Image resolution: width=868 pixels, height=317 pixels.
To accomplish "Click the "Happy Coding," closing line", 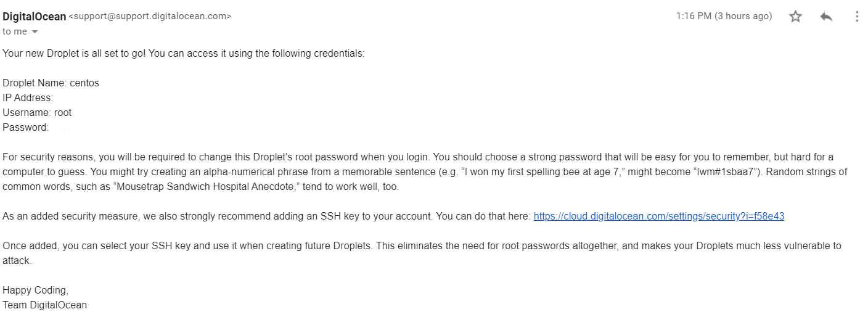I will coord(35,290).
